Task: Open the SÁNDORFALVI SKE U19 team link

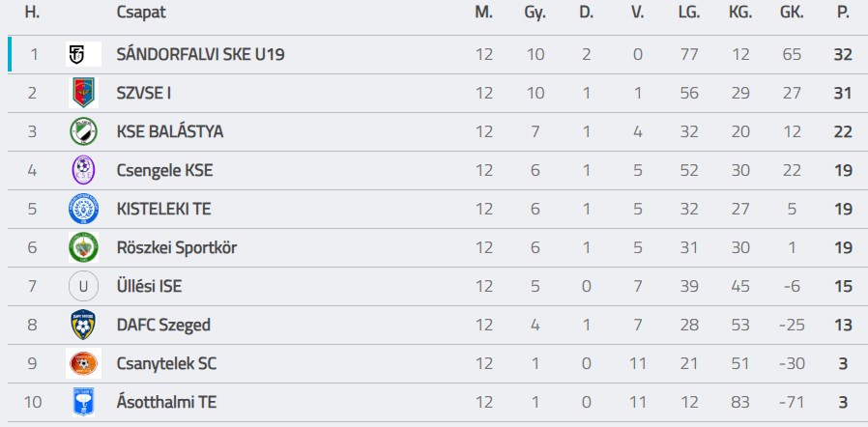Action: click(200, 54)
